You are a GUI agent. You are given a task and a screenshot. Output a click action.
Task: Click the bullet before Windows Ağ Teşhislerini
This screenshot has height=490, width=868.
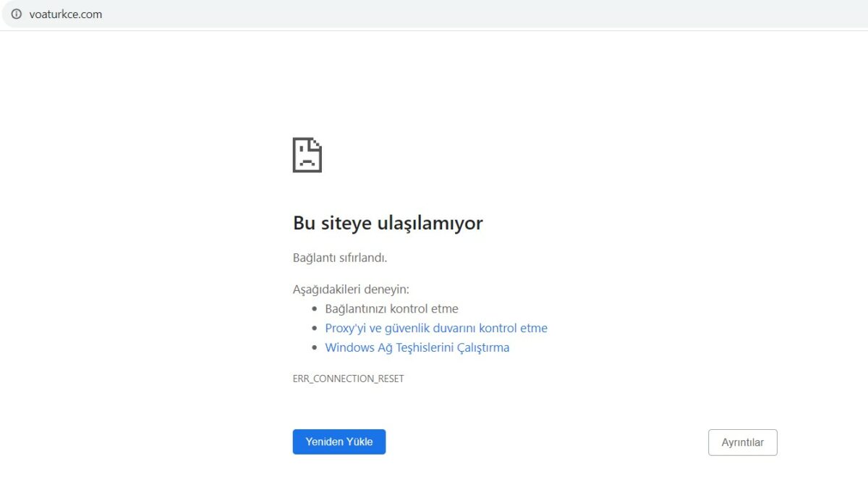pyautogui.click(x=315, y=348)
